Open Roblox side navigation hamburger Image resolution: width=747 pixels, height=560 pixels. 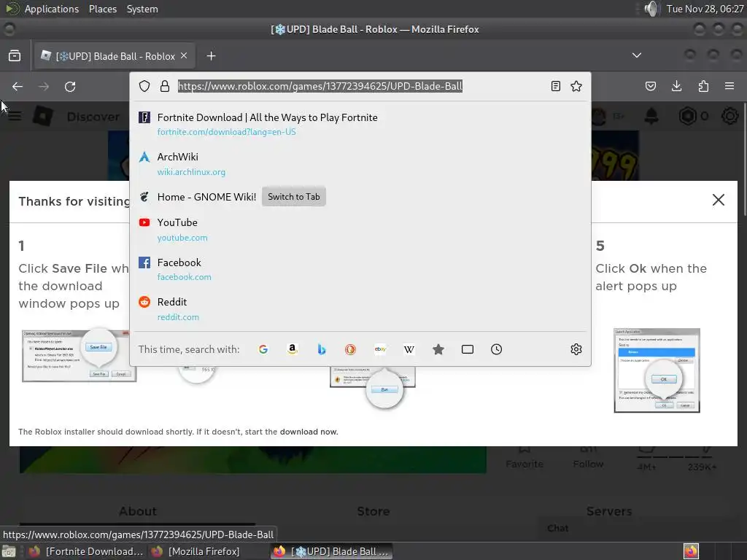point(15,116)
